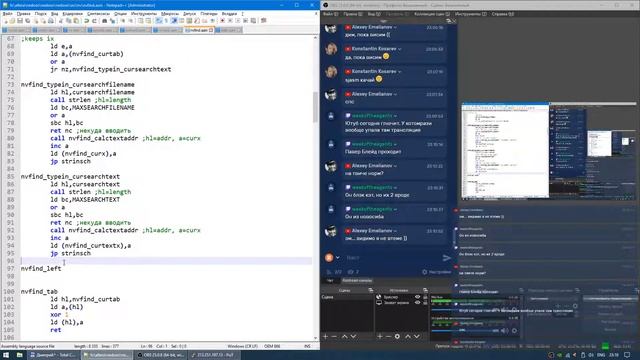Open Поиск menu in Notepad++
The height and width of the screenshot is (360, 640).
tap(41, 14)
